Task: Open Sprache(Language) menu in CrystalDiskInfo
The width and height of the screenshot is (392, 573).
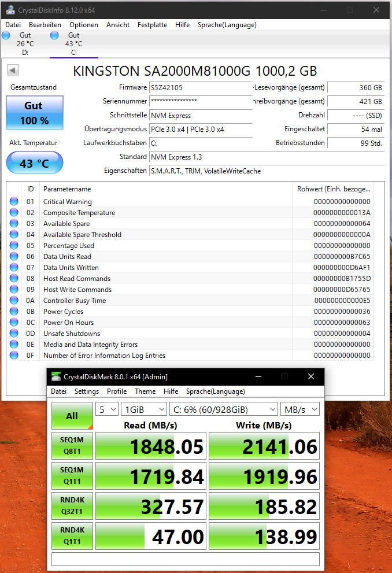Action: 227,25
